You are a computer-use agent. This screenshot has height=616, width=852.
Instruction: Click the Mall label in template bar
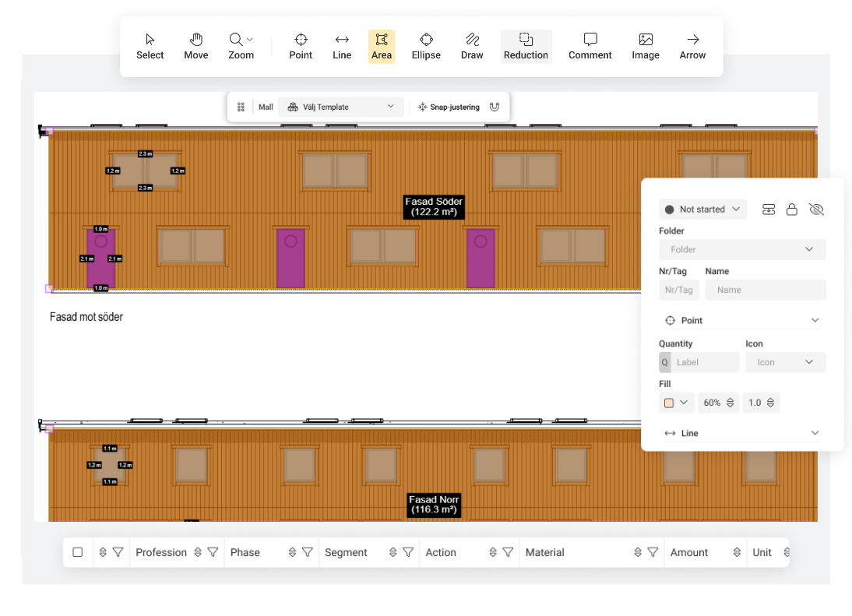click(266, 107)
